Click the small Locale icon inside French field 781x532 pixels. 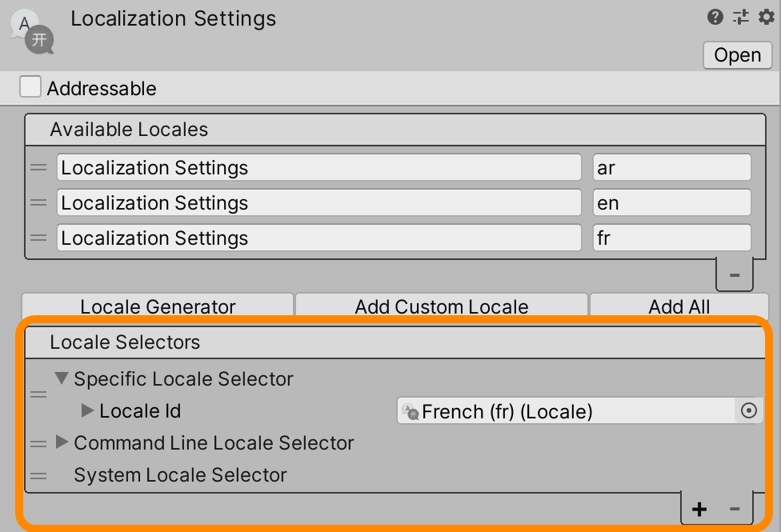point(410,411)
